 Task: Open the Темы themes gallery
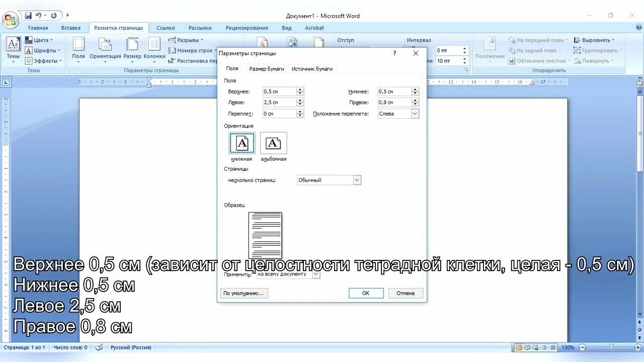click(13, 49)
